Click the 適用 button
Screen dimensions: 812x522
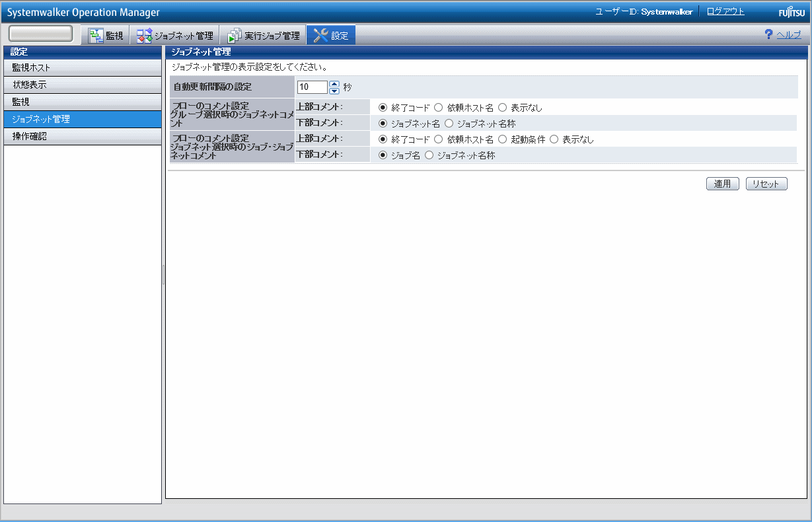click(x=723, y=184)
